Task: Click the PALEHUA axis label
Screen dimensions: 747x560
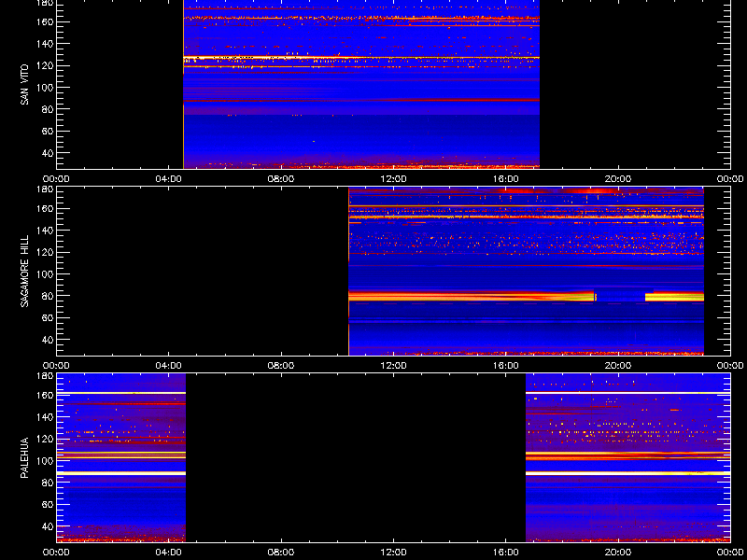Action: 24,457
